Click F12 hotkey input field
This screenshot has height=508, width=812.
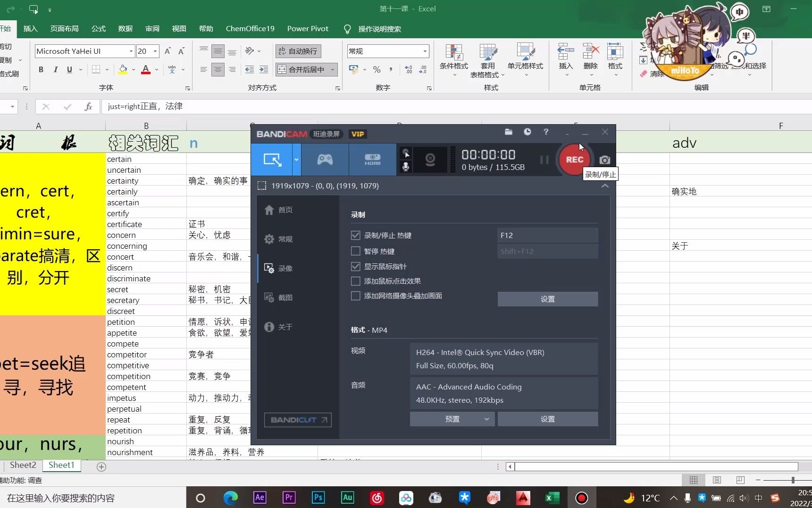[x=547, y=235]
